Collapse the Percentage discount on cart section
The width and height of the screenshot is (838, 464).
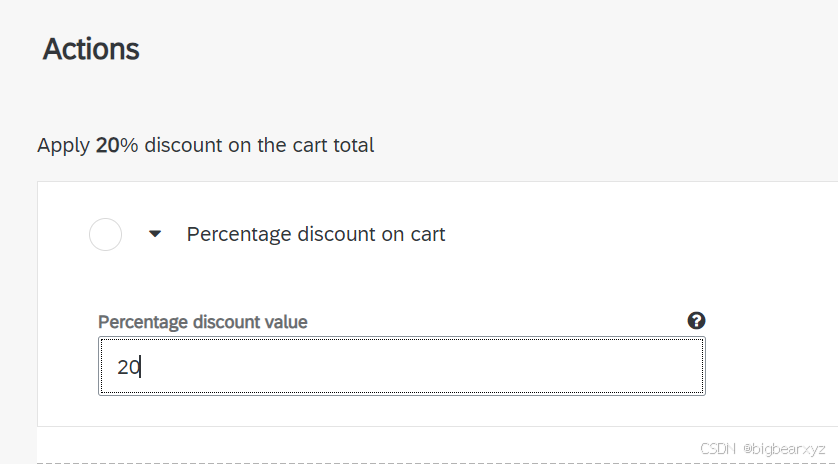click(155, 235)
